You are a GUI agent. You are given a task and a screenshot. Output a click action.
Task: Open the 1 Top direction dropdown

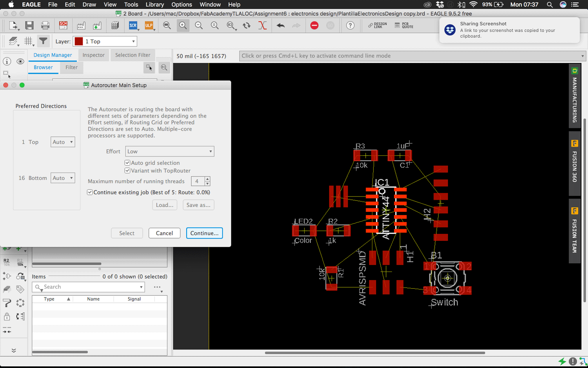click(63, 142)
